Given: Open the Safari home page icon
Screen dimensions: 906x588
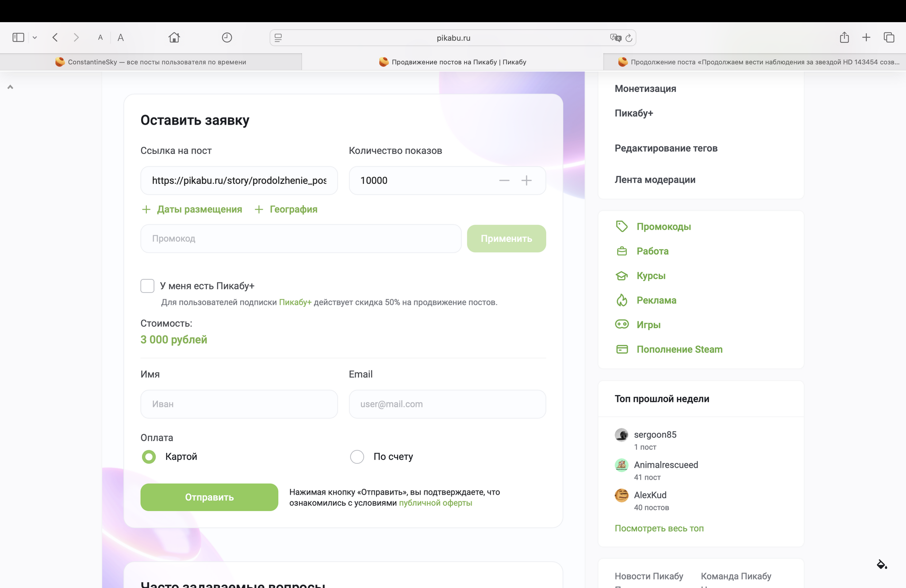Looking at the screenshot, I should coord(174,38).
